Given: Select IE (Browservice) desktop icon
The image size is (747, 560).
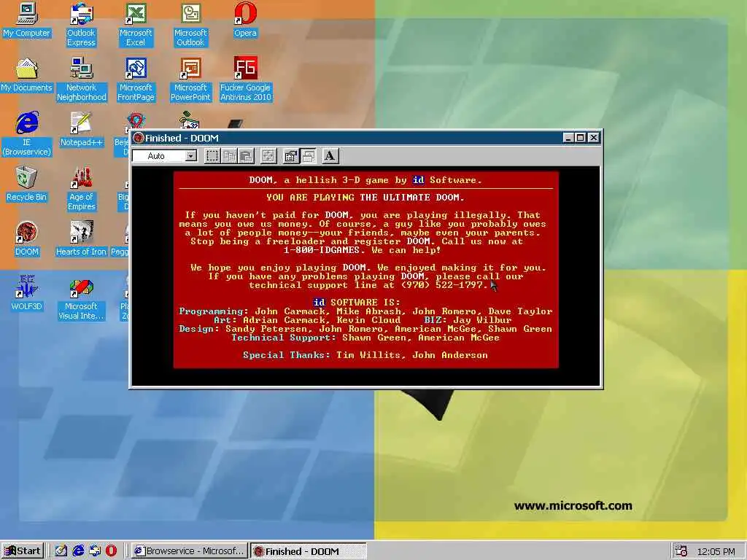Looking at the screenshot, I should tap(26, 134).
